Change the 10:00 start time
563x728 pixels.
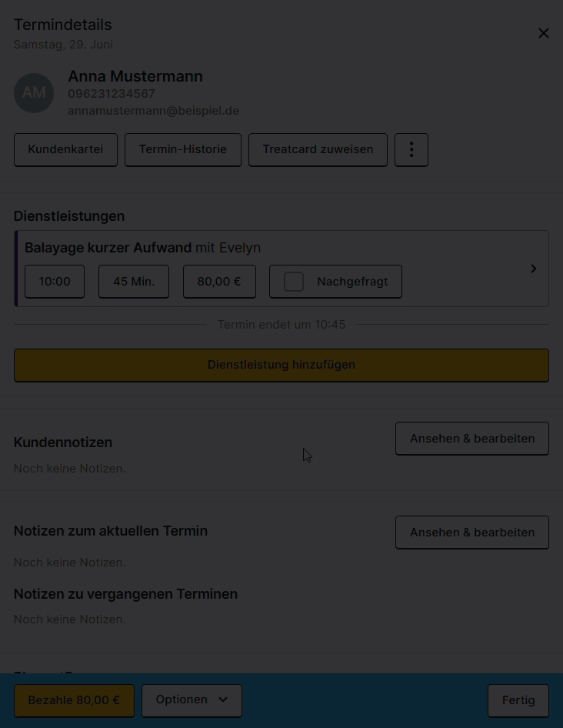(x=55, y=282)
